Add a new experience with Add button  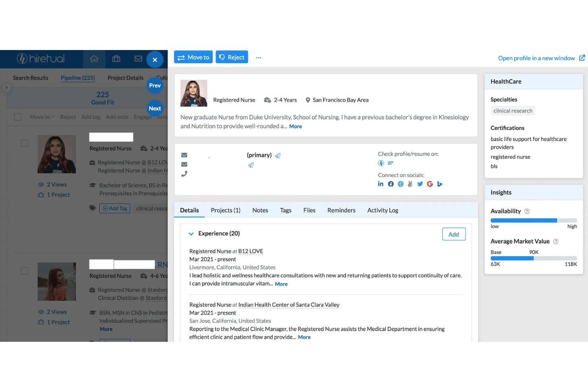pyautogui.click(x=454, y=234)
